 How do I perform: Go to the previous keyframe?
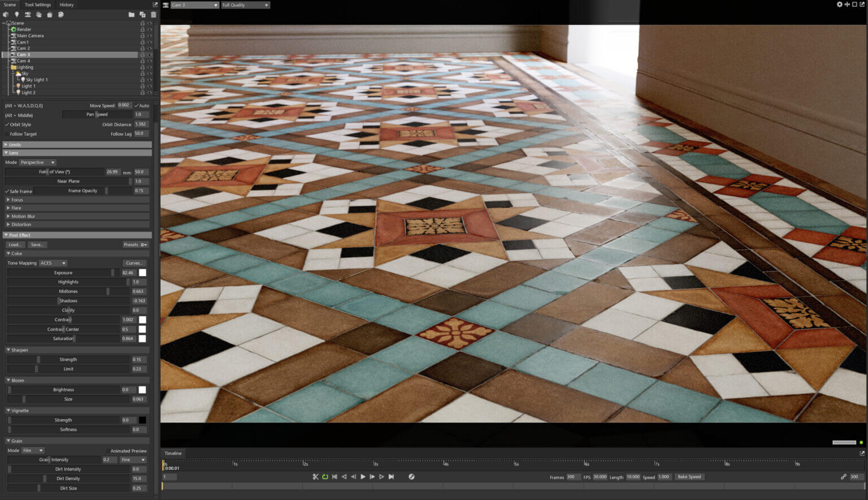pos(344,477)
